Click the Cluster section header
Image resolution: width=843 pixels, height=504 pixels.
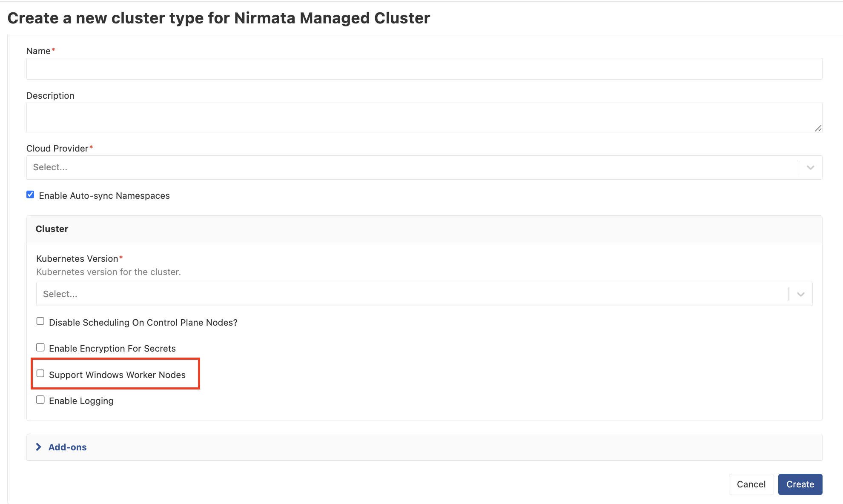[x=424, y=229]
